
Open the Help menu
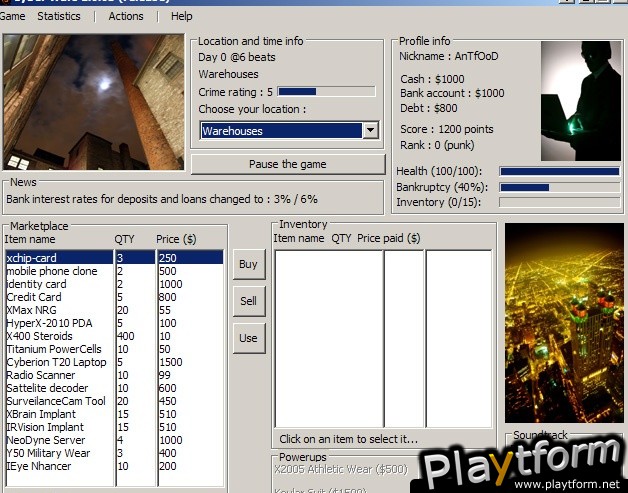[x=181, y=16]
